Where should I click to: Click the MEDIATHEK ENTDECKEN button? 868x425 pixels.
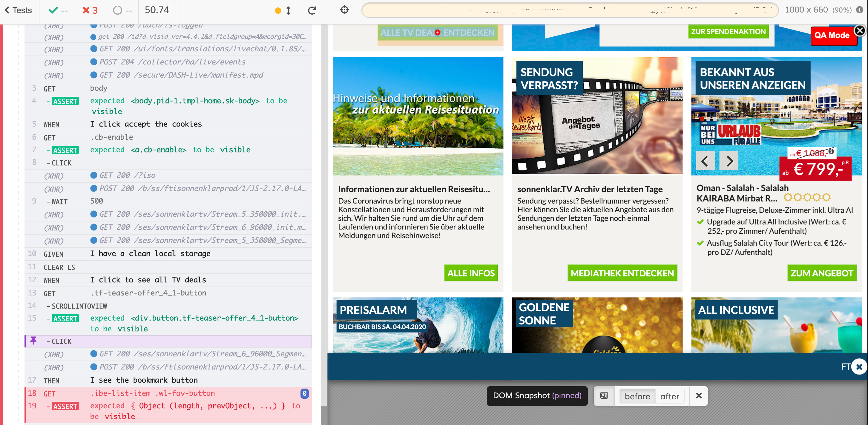[622, 273]
